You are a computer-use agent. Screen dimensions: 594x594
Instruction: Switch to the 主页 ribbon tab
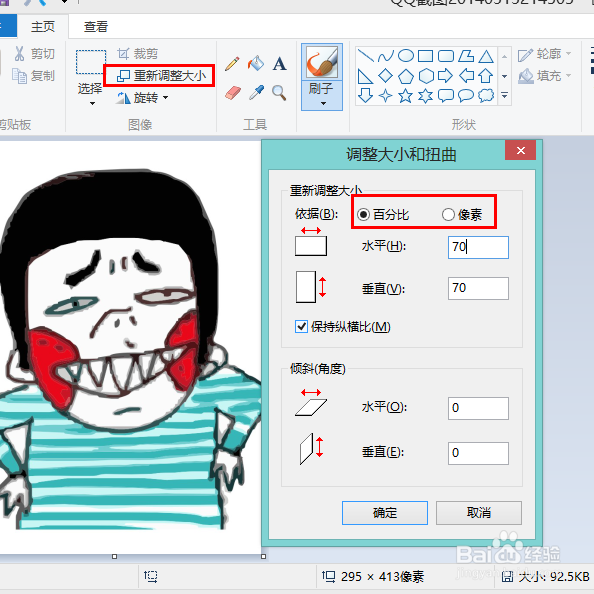[x=43, y=27]
